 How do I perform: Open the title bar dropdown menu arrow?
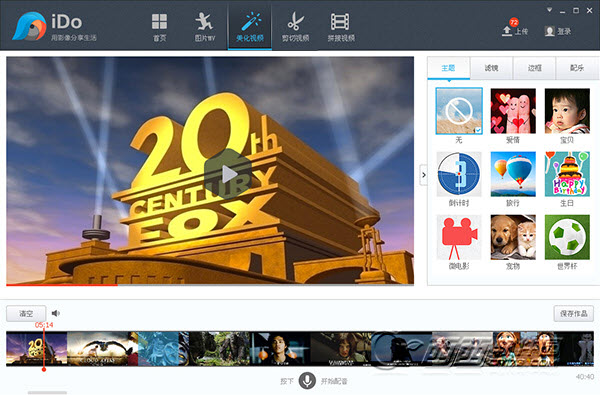pos(549,10)
